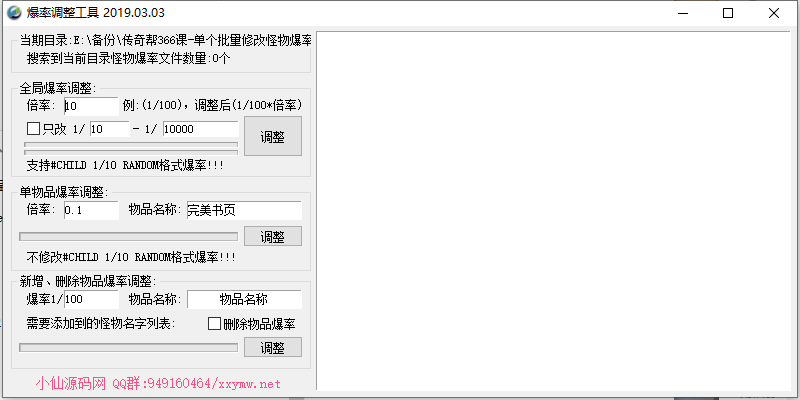800x400 pixels.
Task: Click the 单物品爆率调整: group title
Action: point(64,192)
